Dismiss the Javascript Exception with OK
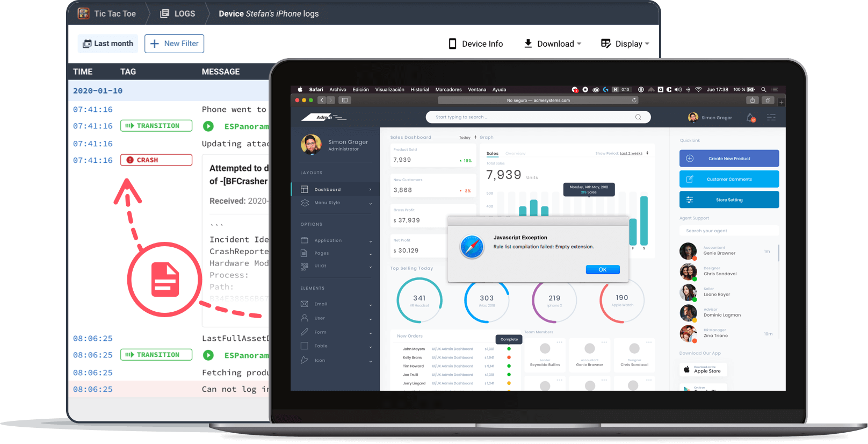Viewport: 868px width, 444px height. [602, 270]
